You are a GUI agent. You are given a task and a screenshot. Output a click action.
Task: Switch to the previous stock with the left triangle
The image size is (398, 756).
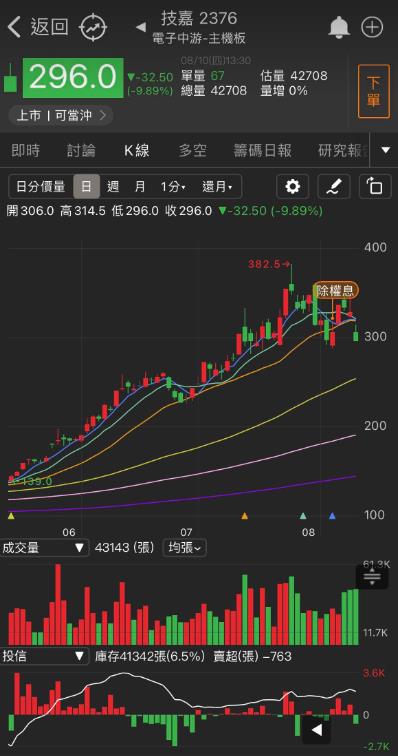click(141, 27)
